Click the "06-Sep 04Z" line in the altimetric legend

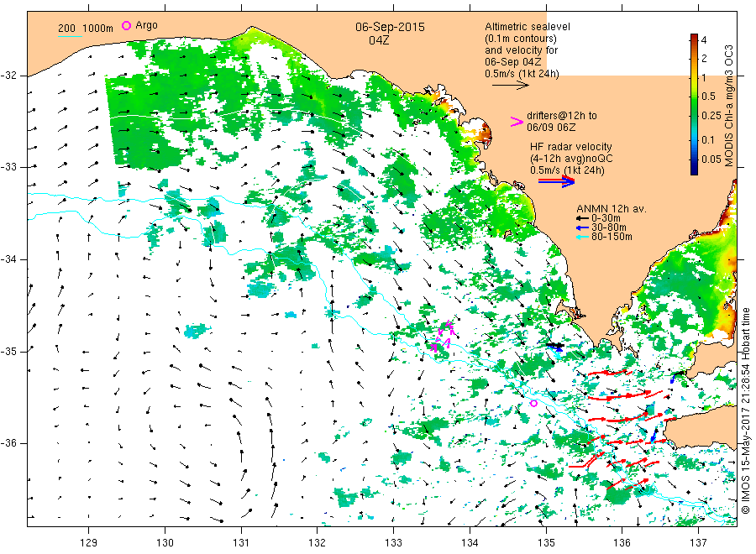coord(513,62)
